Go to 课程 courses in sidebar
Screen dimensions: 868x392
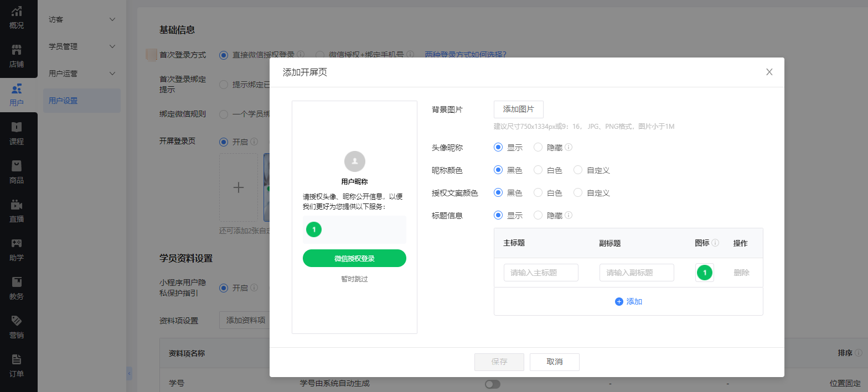coord(17,134)
